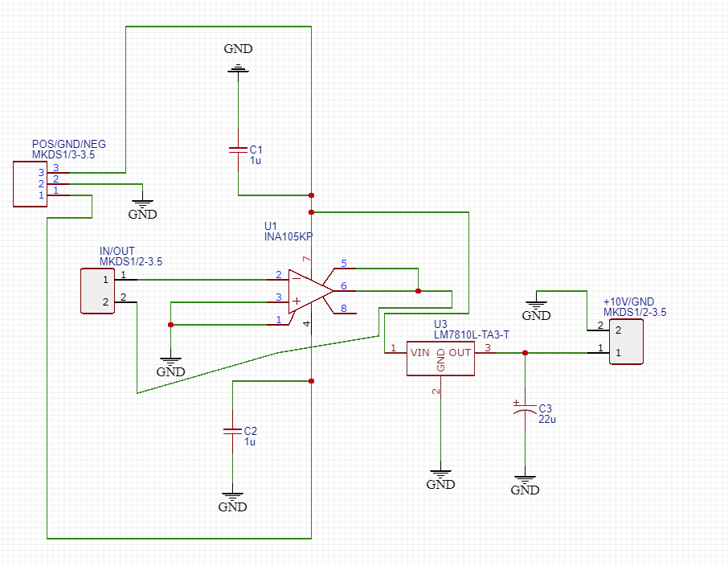Screen dimensions: 728x566
Task: Click the +10V/GND 2-pin connector symbol
Action: point(626,341)
